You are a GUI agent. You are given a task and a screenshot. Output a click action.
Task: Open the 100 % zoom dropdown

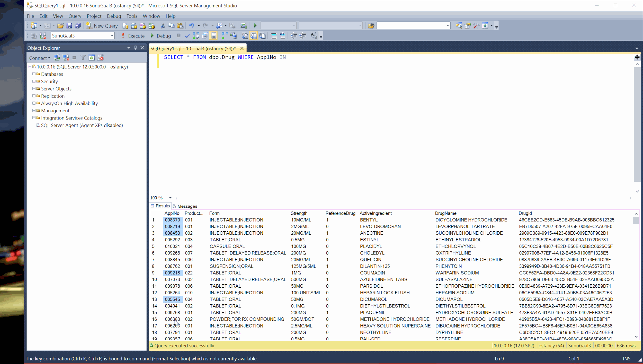point(170,198)
